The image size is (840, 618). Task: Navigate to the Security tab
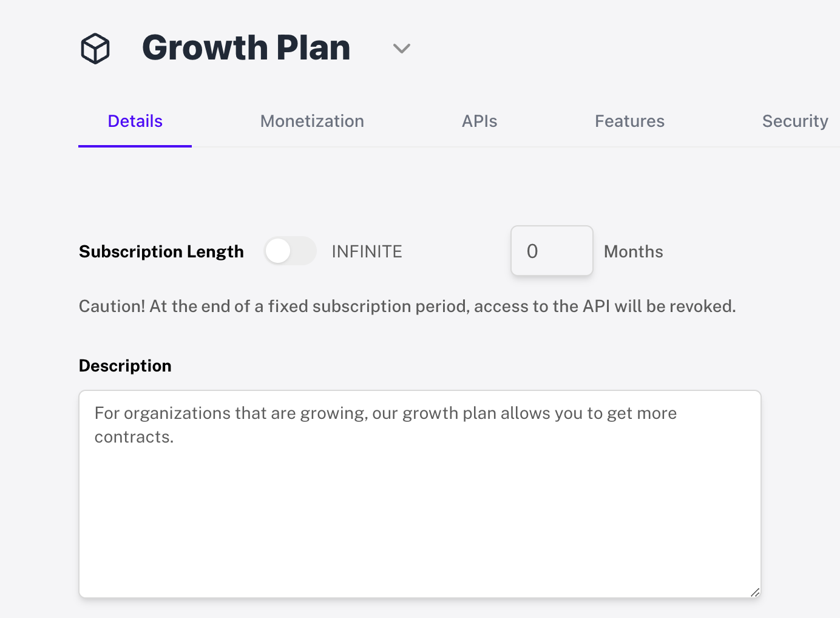click(x=795, y=121)
